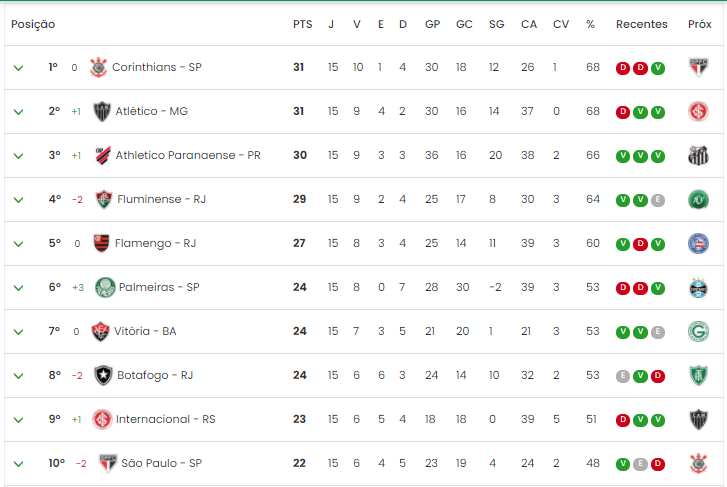Click the Athletico Paranaense crest icon
727x487 pixels.
point(102,155)
